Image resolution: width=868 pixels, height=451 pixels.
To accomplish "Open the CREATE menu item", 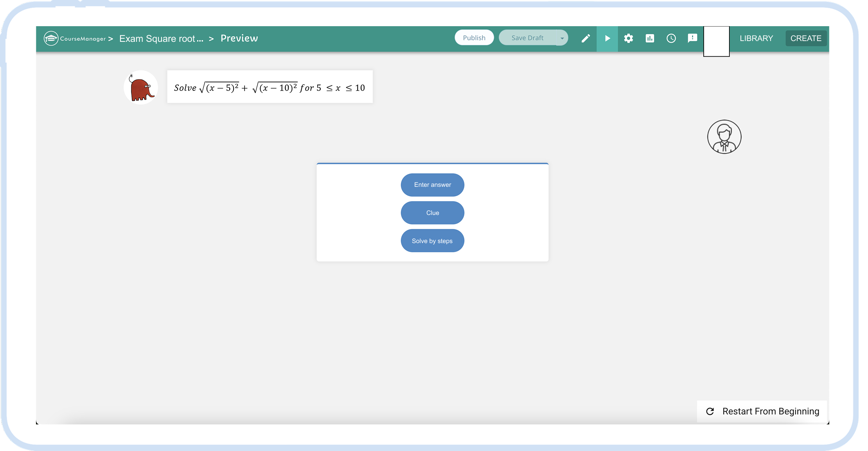I will point(806,38).
